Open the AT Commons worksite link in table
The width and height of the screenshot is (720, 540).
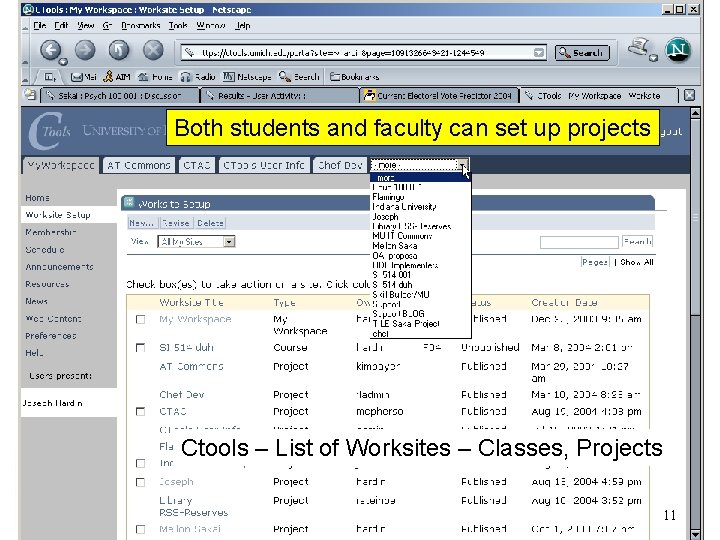point(191,366)
